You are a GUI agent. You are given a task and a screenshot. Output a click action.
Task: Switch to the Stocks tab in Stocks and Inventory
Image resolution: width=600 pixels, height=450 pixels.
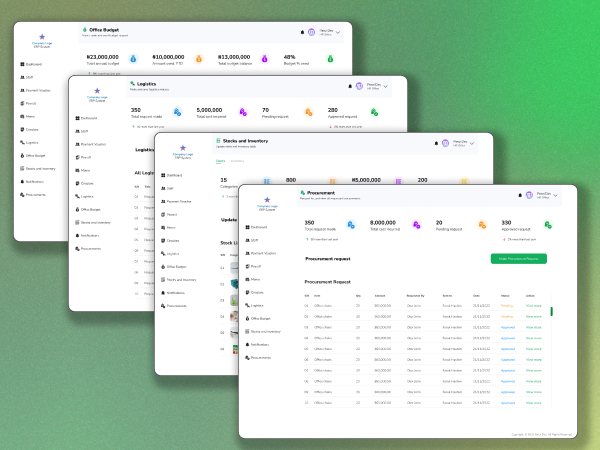220,161
